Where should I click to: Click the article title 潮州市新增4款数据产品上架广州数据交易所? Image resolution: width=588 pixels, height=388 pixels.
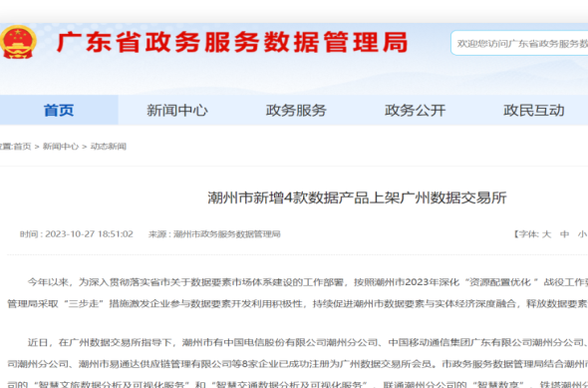(x=357, y=197)
